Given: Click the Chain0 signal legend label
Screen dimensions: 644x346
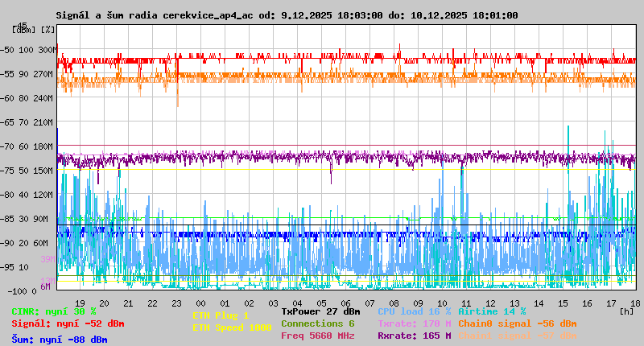Looking at the screenshot, I should [517, 323].
